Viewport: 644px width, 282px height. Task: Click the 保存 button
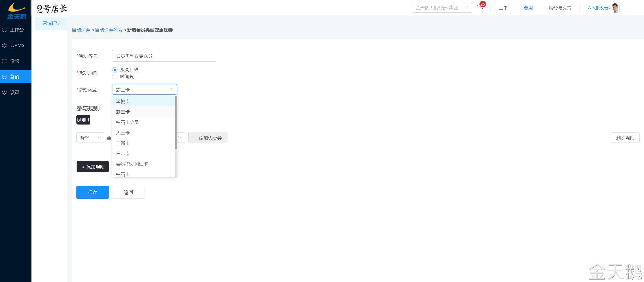pyautogui.click(x=92, y=192)
